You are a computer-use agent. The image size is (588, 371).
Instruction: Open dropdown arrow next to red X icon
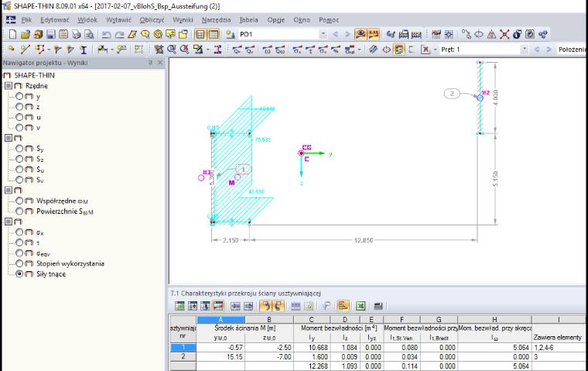click(x=435, y=50)
